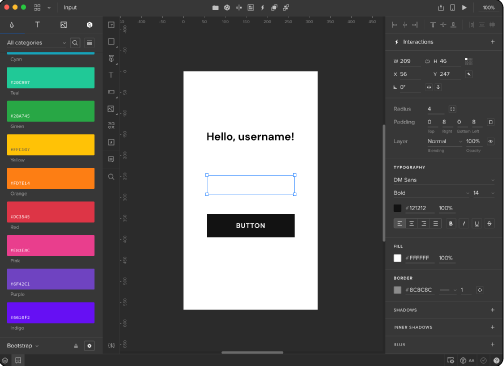The image size is (504, 366).
Task: Open the help icon in the status bar
Action: [x=496, y=360]
